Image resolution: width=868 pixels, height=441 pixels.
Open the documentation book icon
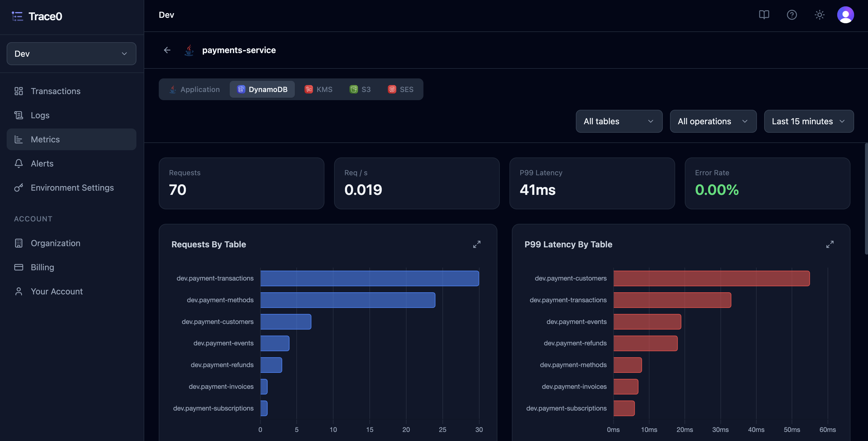pos(764,15)
